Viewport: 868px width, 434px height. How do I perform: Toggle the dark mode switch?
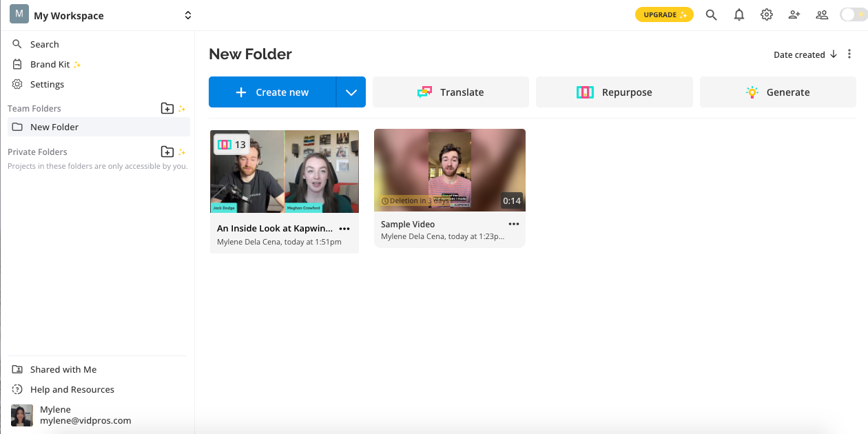[854, 14]
